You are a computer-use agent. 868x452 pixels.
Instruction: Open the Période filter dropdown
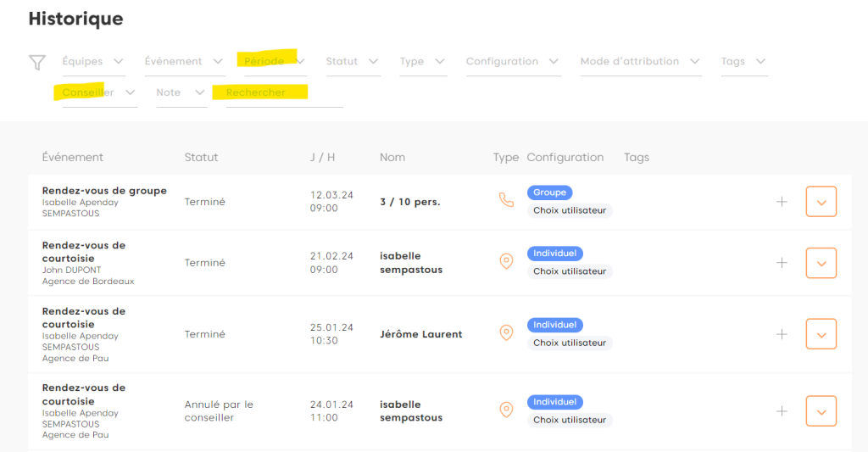(275, 62)
